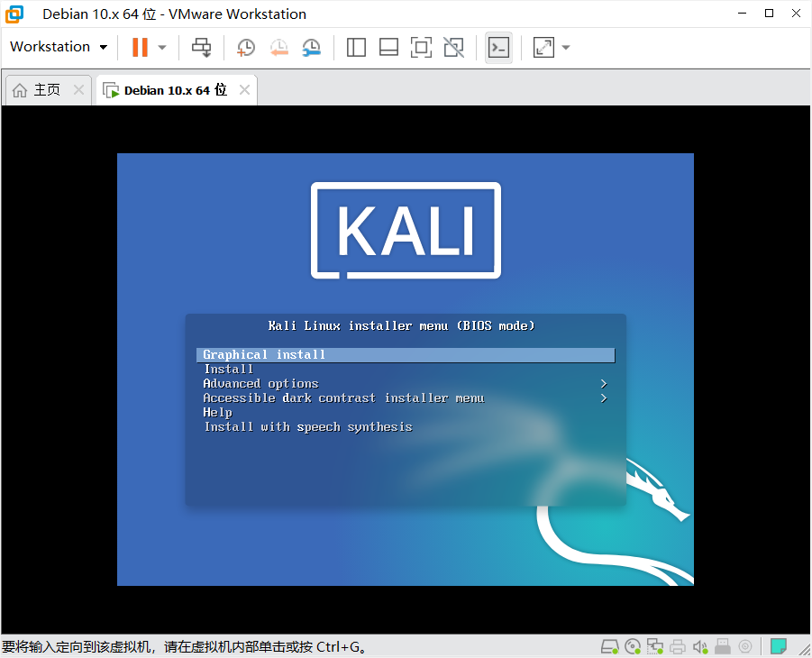Click the Kali logo in the VM screen
Image resolution: width=812 pixels, height=658 pixels.
click(x=406, y=230)
